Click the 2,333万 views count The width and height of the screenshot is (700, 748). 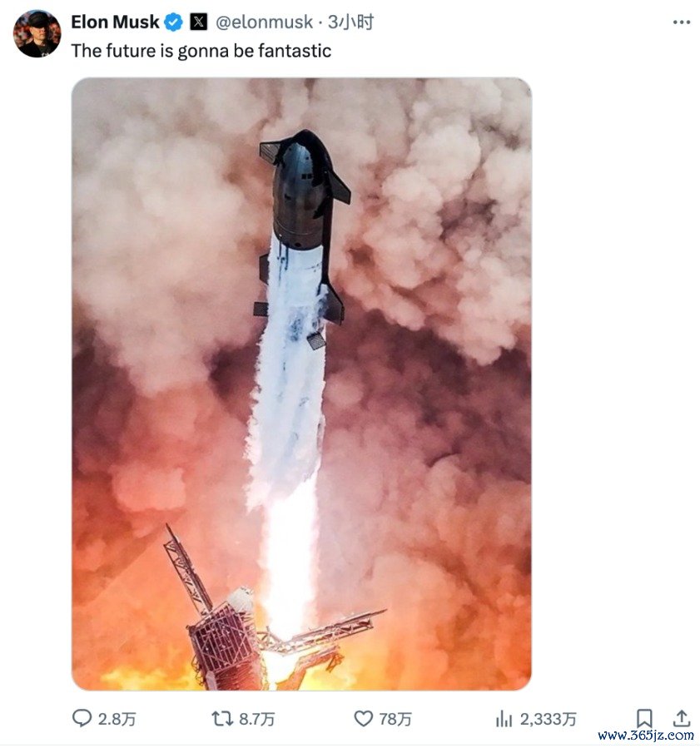[x=548, y=720]
